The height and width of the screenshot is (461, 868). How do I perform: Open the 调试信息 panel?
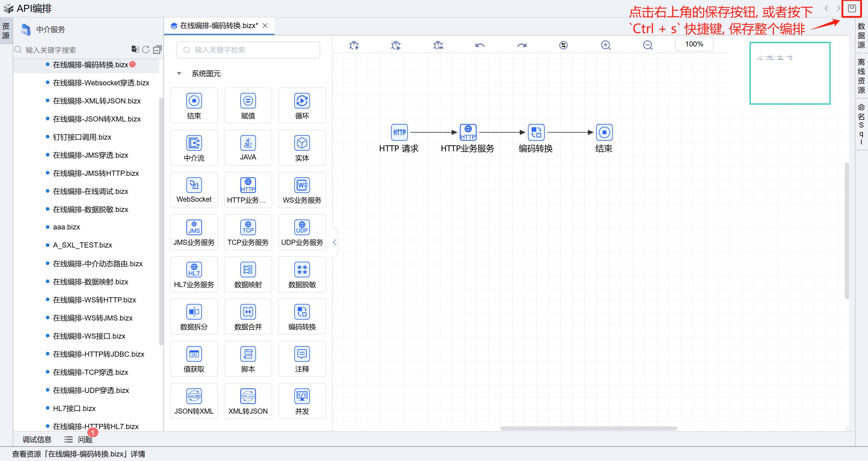(37, 439)
